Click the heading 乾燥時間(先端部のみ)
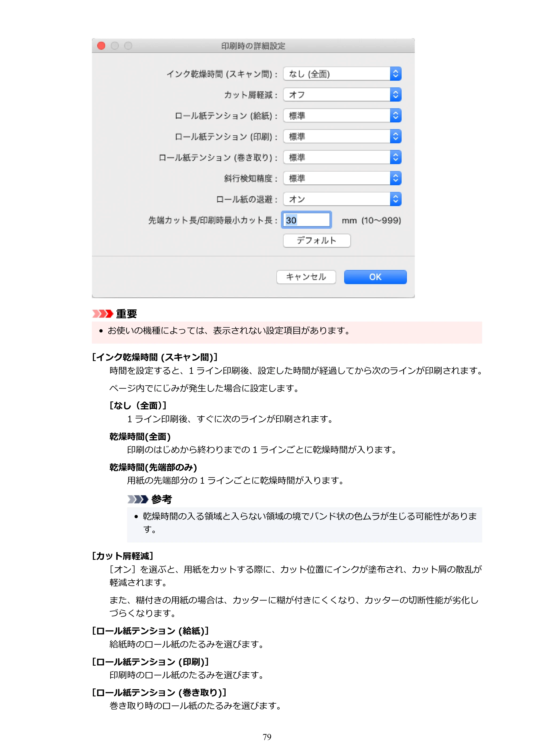 point(153,467)
